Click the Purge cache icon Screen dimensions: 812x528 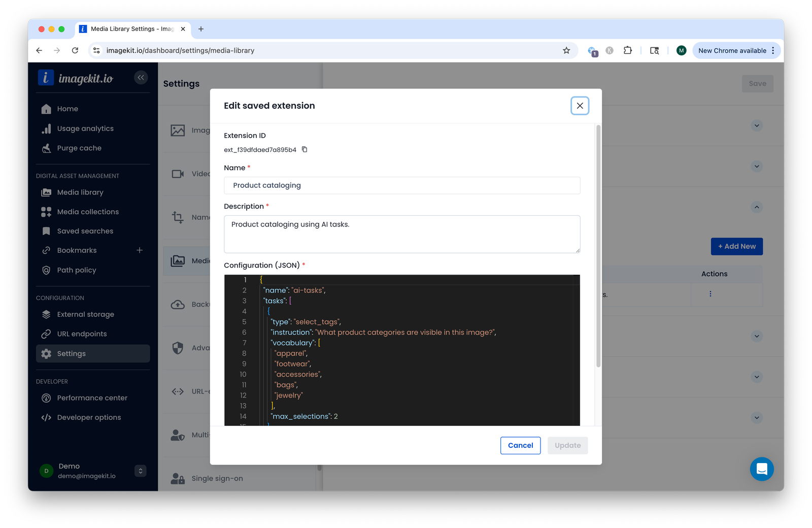tap(46, 148)
